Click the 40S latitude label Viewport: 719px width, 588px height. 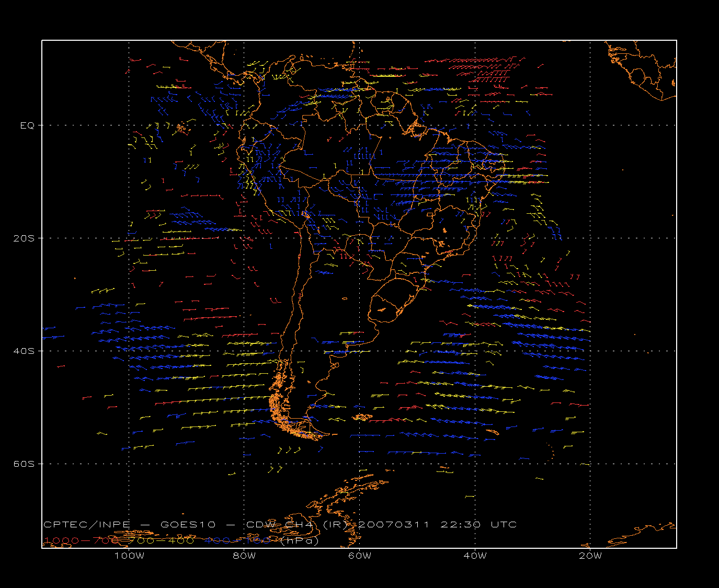pos(25,351)
